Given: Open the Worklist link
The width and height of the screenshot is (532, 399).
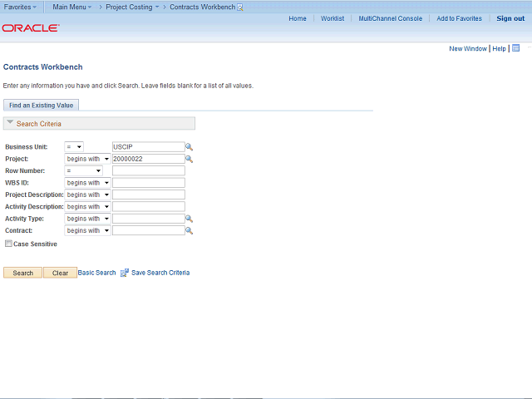Looking at the screenshot, I should pyautogui.click(x=332, y=18).
